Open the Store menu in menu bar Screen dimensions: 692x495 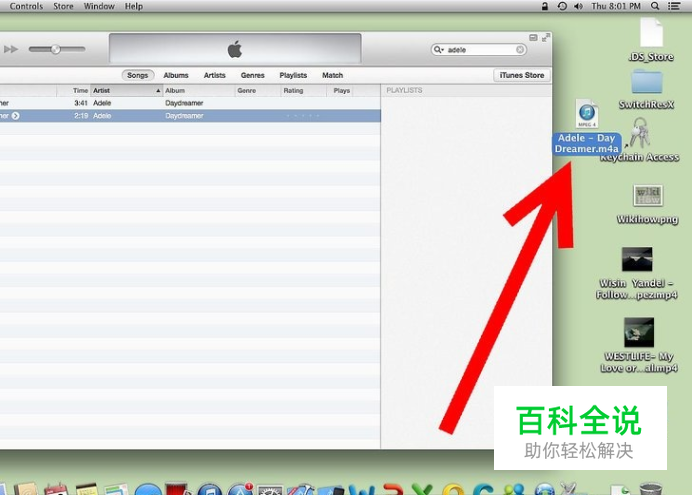63,6
